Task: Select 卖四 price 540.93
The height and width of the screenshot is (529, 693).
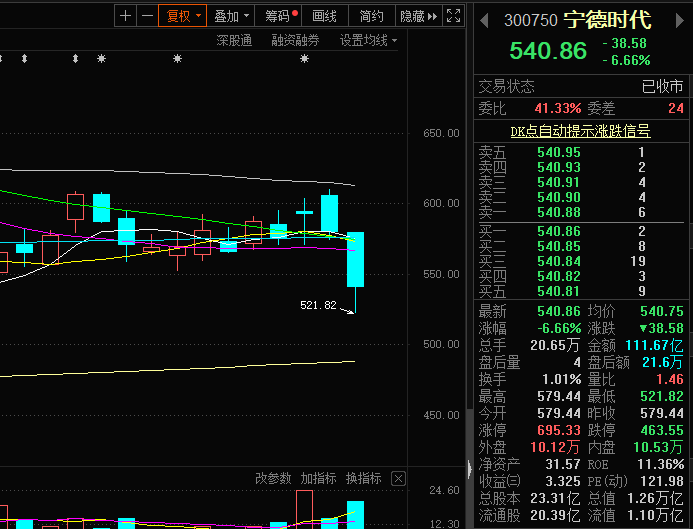Action: [x=559, y=167]
